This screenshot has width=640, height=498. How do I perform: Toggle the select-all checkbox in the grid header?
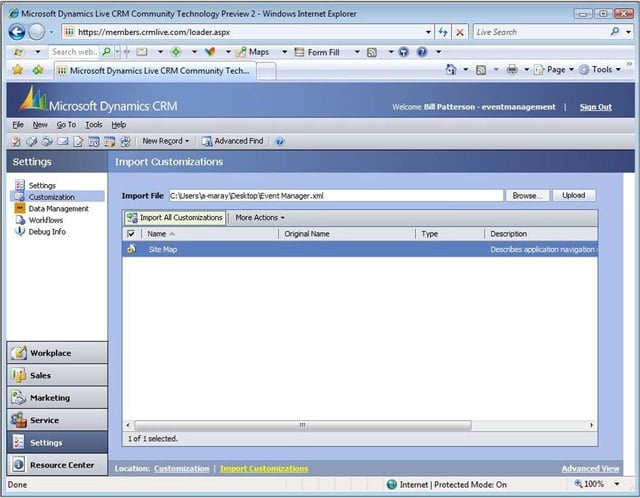tap(131, 234)
